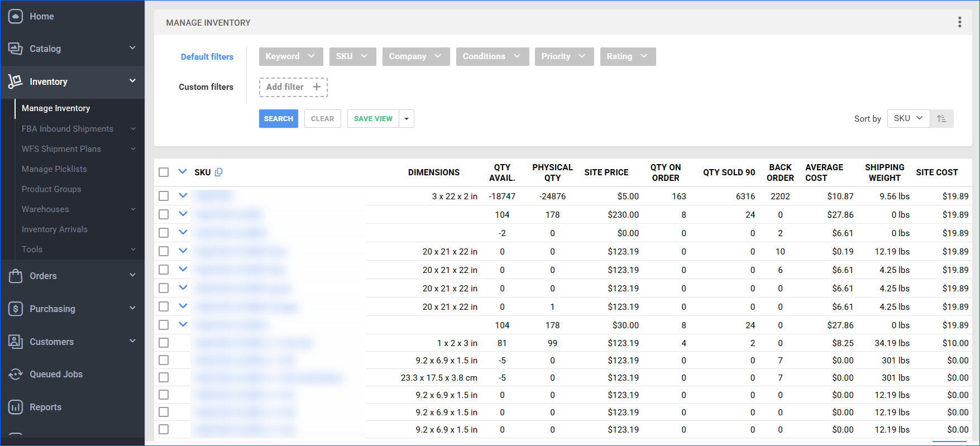Image resolution: width=980 pixels, height=446 pixels.
Task: Click the Home icon in sidebar
Action: [16, 16]
